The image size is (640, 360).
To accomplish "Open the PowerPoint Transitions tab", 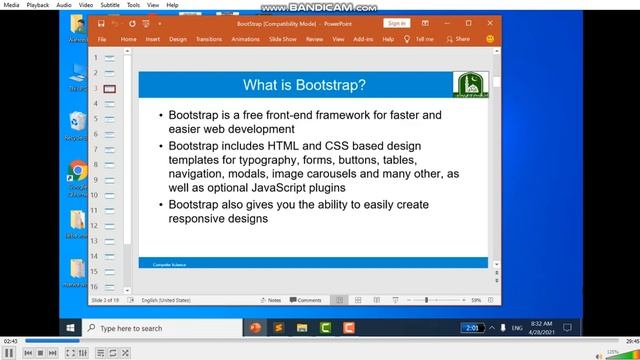I will [209, 39].
